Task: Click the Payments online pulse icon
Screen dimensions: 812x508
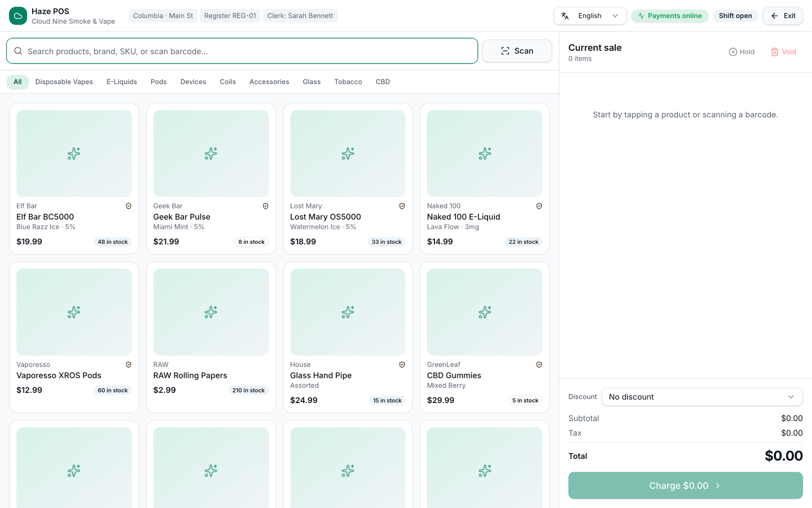Action: click(641, 16)
